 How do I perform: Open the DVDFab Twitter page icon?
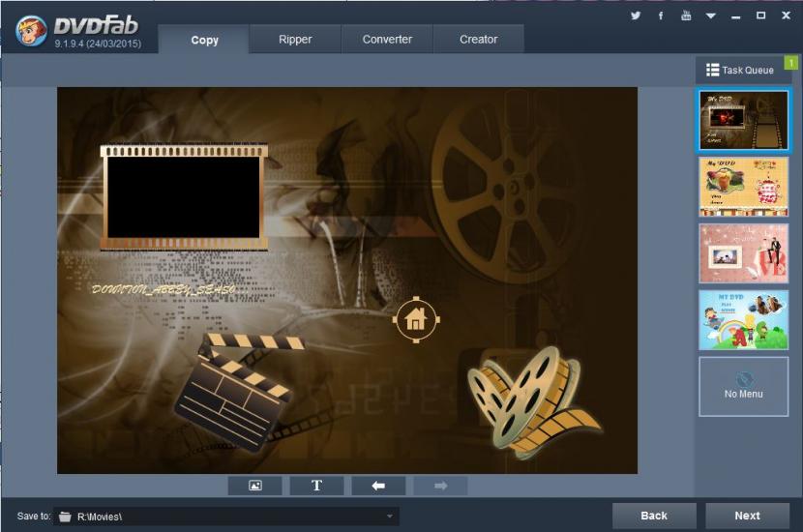[636, 15]
